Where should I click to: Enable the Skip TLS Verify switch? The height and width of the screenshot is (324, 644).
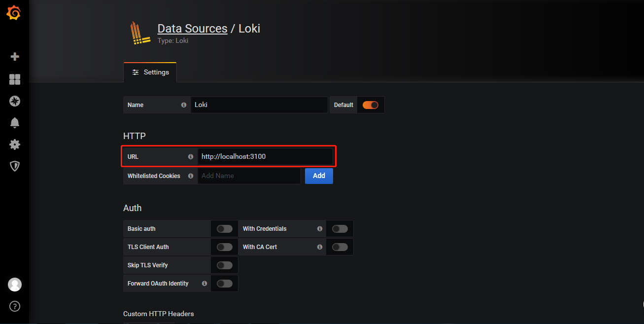point(225,265)
